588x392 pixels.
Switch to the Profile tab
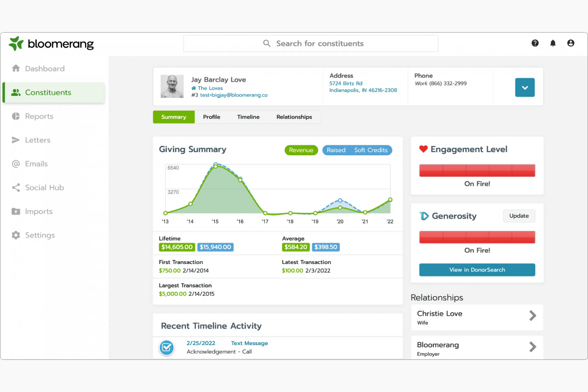tap(211, 117)
